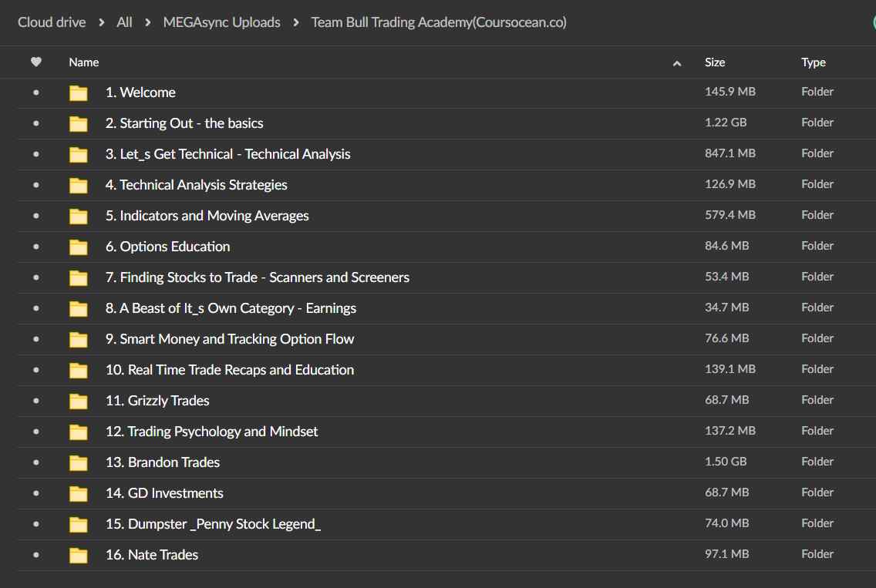Click the All breadcrumb item
This screenshot has height=588, width=876.
[124, 22]
